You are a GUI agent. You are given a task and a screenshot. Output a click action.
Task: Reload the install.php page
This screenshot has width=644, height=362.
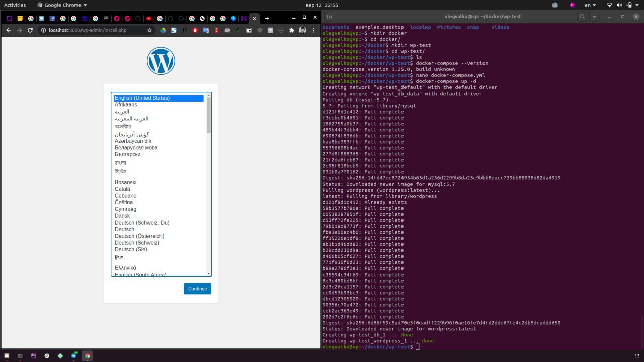pyautogui.click(x=30, y=30)
